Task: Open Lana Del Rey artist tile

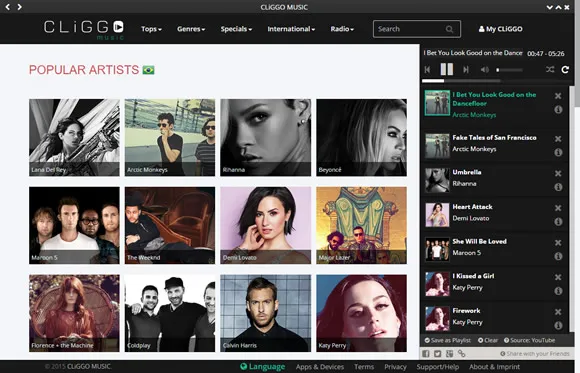Action: (x=74, y=137)
